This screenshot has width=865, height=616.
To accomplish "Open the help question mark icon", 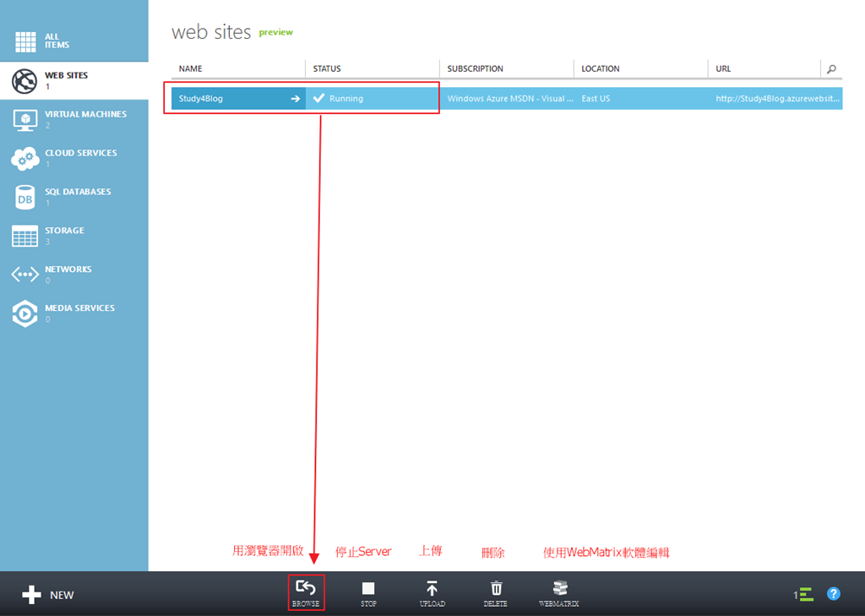I will coord(834,594).
